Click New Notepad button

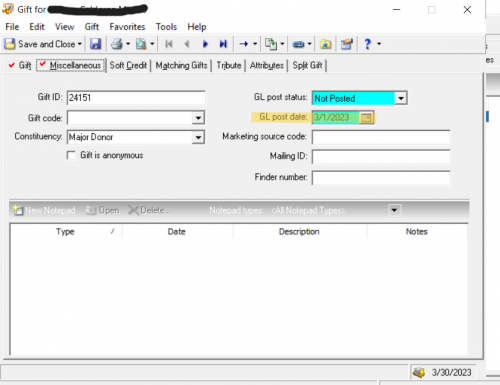(44, 210)
